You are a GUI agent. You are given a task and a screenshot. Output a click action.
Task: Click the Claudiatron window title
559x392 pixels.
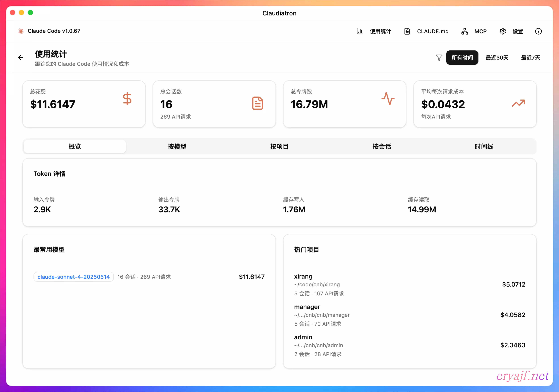[x=279, y=13]
